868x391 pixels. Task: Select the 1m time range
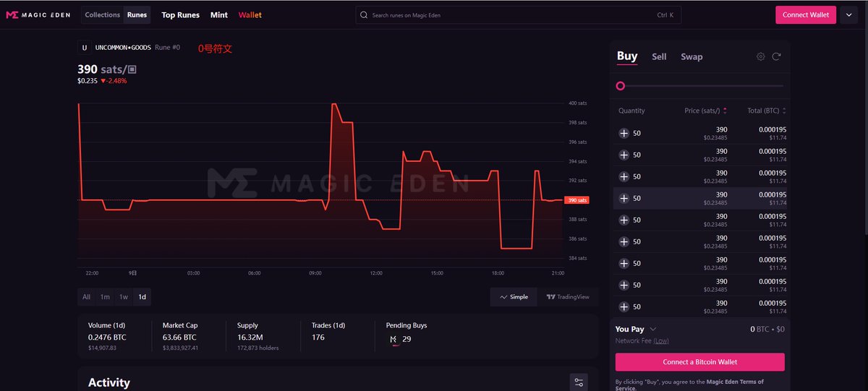coord(105,297)
